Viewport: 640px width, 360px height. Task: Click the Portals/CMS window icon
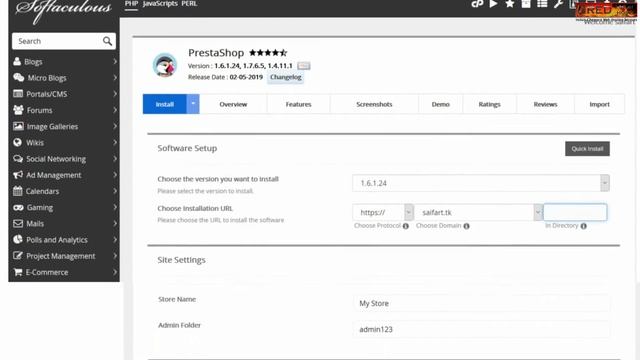pos(18,94)
